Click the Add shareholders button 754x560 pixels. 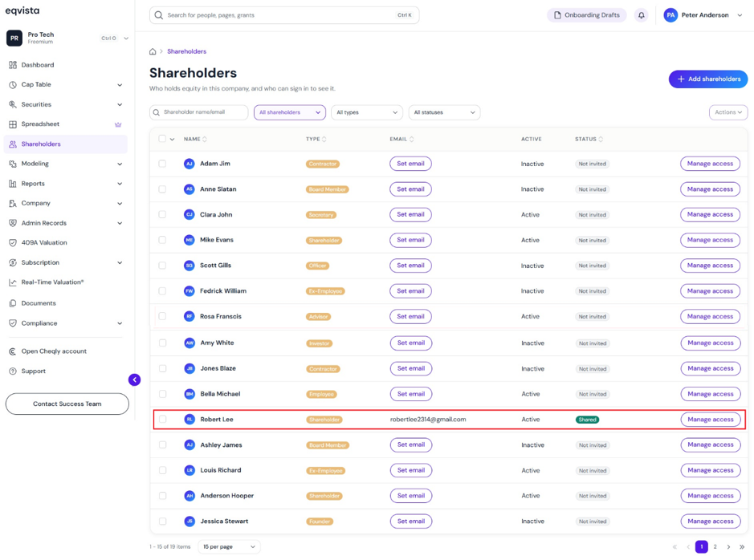708,79
